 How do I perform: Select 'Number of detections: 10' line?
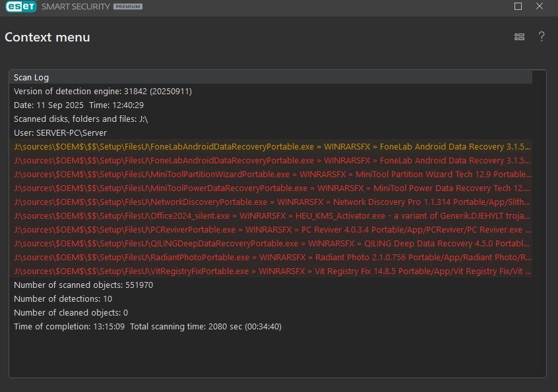coord(271,299)
